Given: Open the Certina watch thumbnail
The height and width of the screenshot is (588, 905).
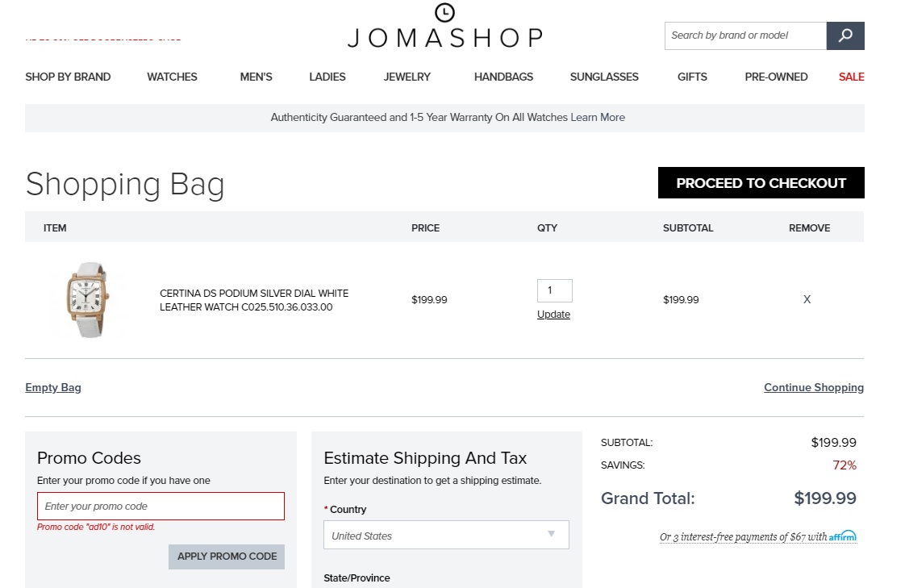Looking at the screenshot, I should click(89, 299).
